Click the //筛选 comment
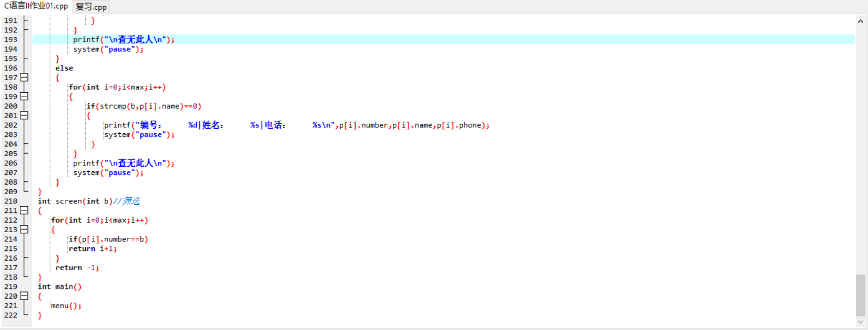The image size is (868, 330). click(127, 201)
